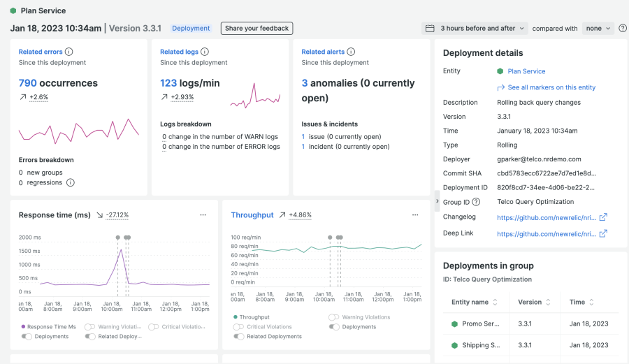Toggle Critical Violations in Response time chart
This screenshot has width=629, height=364.
(x=154, y=327)
